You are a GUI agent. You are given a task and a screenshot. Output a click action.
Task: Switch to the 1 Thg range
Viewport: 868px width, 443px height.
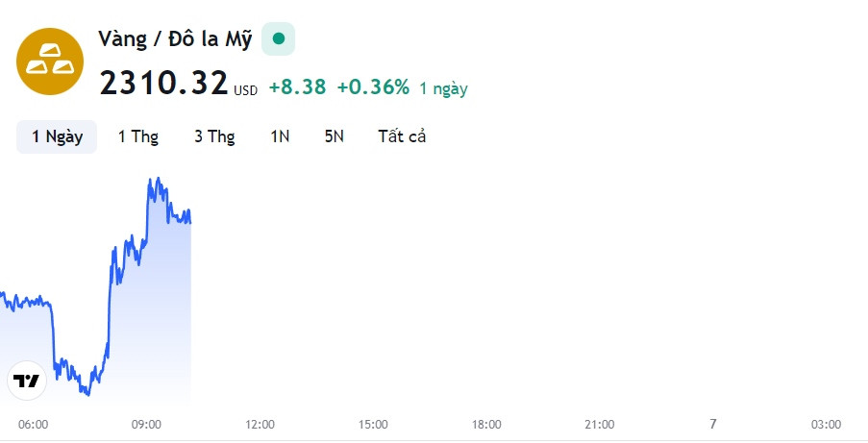tap(138, 136)
